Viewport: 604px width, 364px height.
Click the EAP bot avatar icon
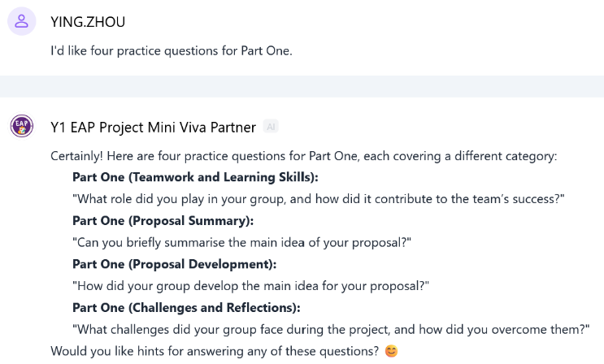[x=22, y=127]
